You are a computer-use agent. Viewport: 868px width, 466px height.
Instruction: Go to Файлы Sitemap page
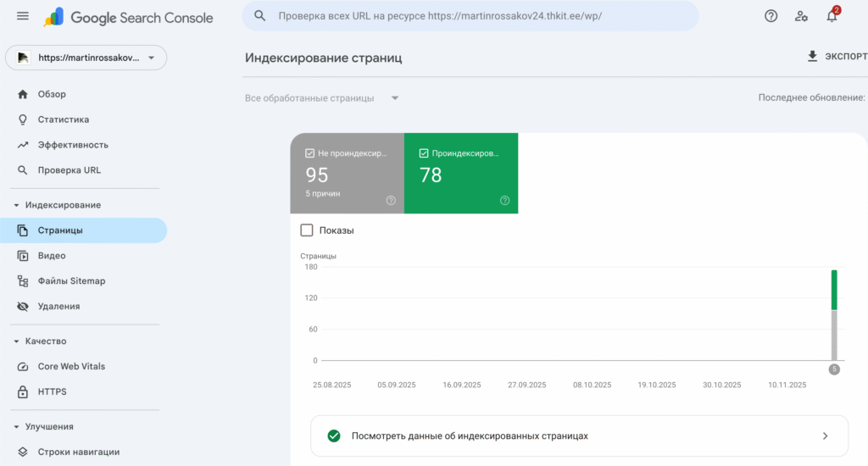[71, 281]
